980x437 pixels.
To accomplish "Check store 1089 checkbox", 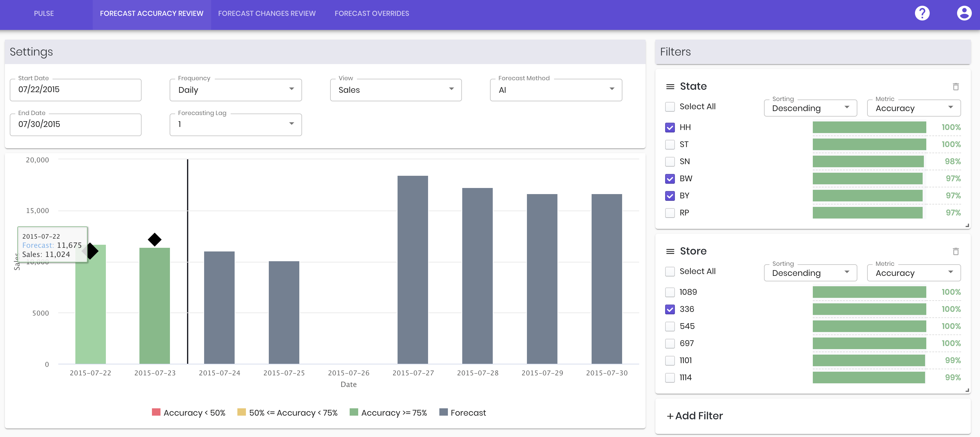I will tap(670, 292).
